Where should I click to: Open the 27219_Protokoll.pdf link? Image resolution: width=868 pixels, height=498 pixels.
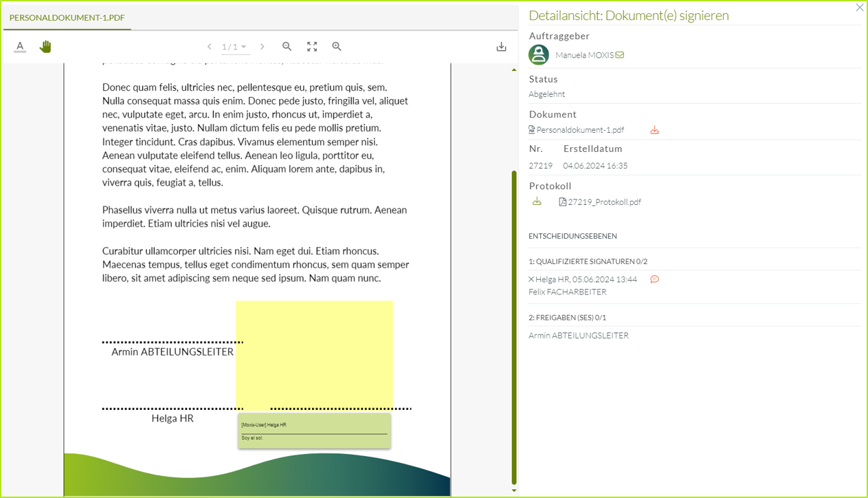point(603,202)
